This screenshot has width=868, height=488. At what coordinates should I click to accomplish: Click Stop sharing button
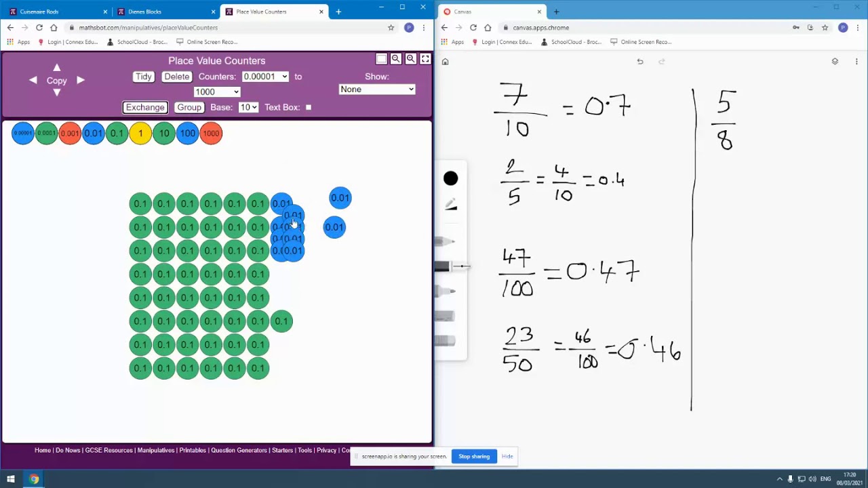click(474, 456)
